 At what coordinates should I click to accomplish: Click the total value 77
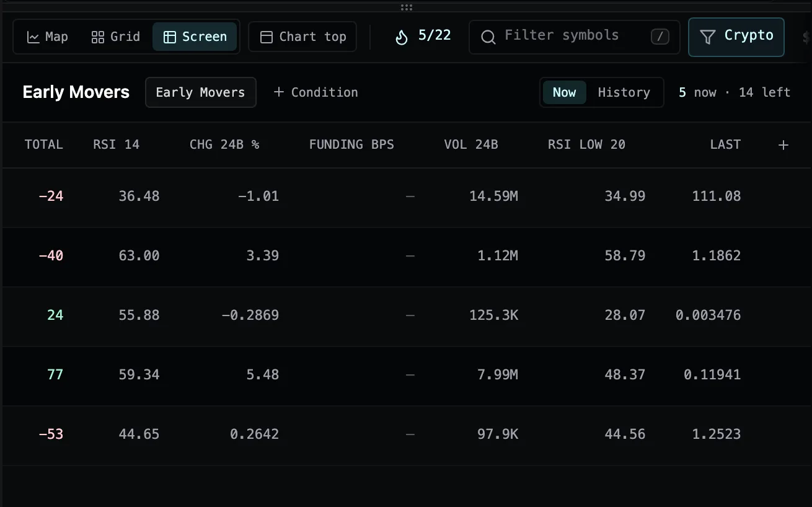55,374
